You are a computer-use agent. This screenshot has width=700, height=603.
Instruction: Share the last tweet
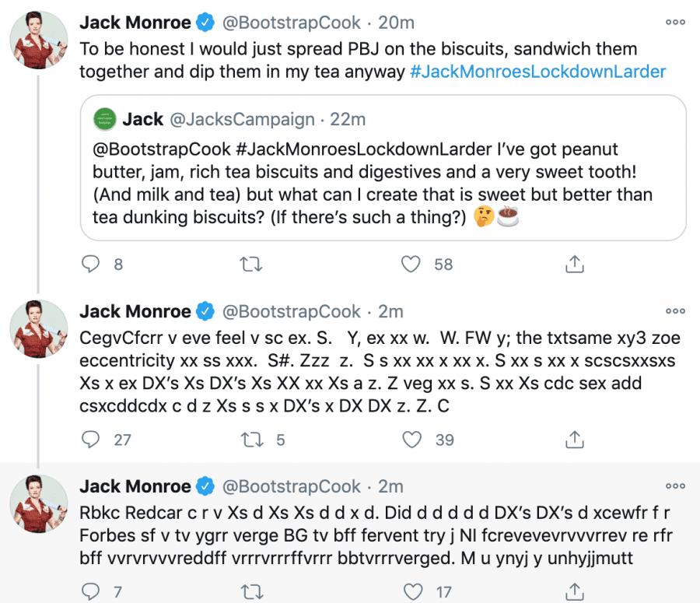(575, 592)
